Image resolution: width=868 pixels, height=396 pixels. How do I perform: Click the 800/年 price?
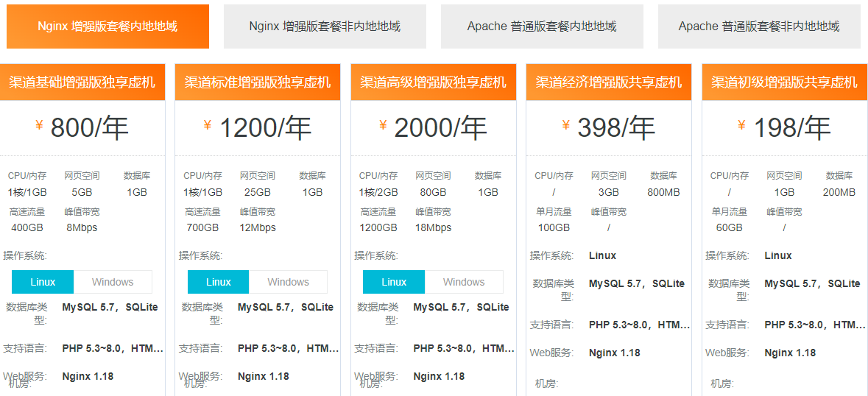pyautogui.click(x=88, y=128)
